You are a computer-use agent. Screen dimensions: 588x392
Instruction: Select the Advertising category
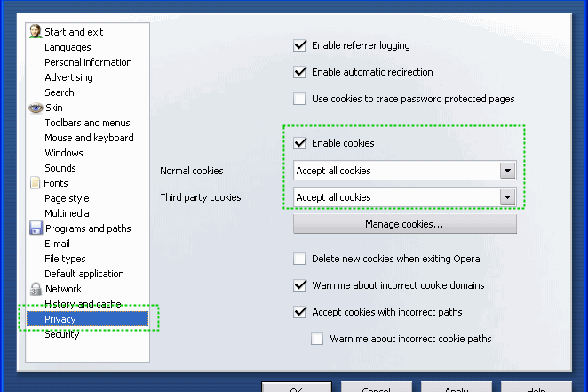[68, 77]
